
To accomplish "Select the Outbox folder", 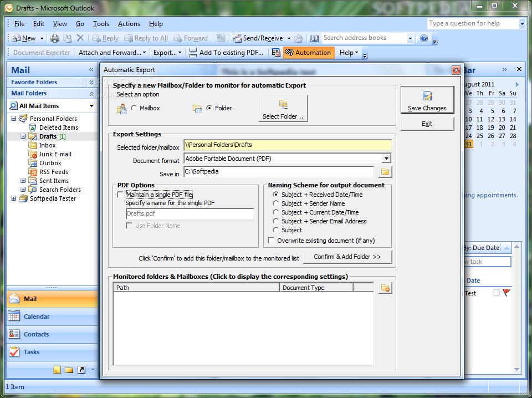I will (x=50, y=163).
